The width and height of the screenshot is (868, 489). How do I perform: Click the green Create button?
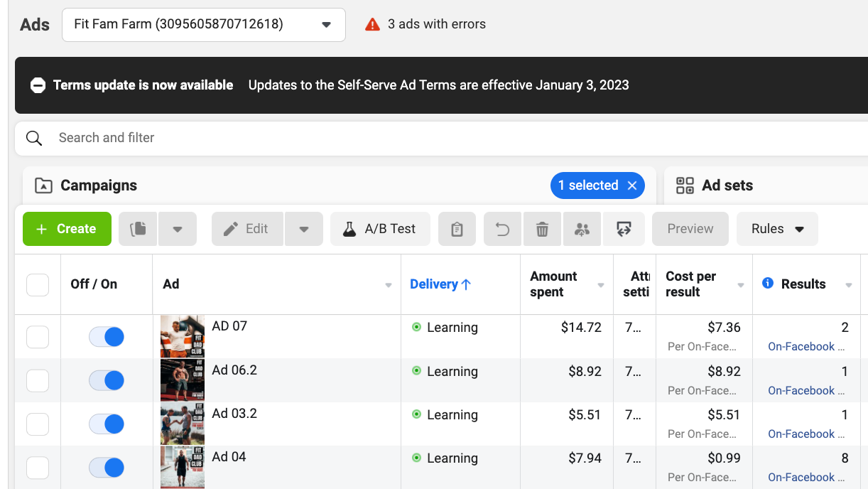click(67, 229)
